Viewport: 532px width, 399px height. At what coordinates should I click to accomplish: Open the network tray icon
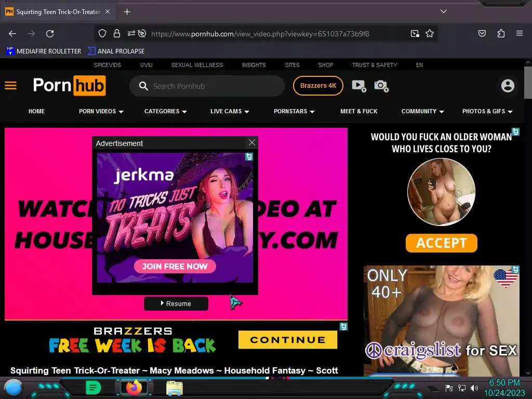(x=461, y=388)
